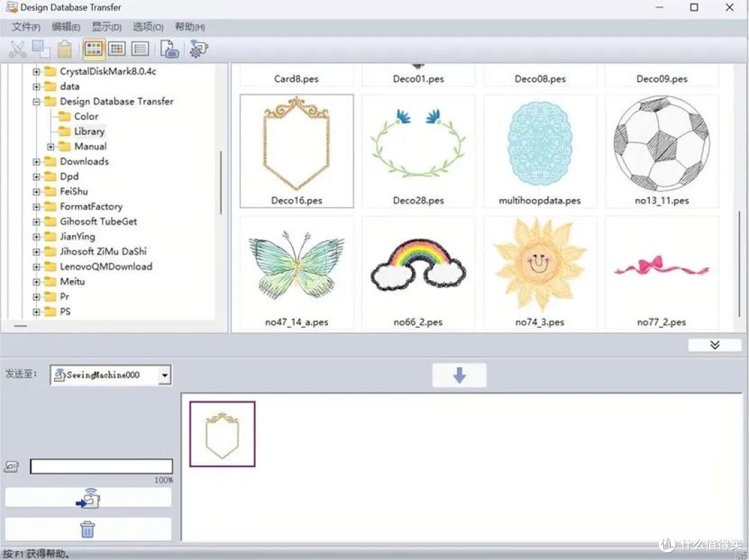749x560 pixels.
Task: Click the sewing machine memory icon
Action: (12, 466)
